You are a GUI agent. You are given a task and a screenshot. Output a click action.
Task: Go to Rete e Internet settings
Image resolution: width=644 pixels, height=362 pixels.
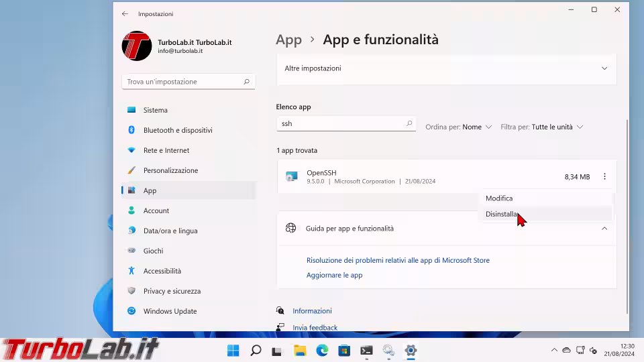tap(166, 150)
